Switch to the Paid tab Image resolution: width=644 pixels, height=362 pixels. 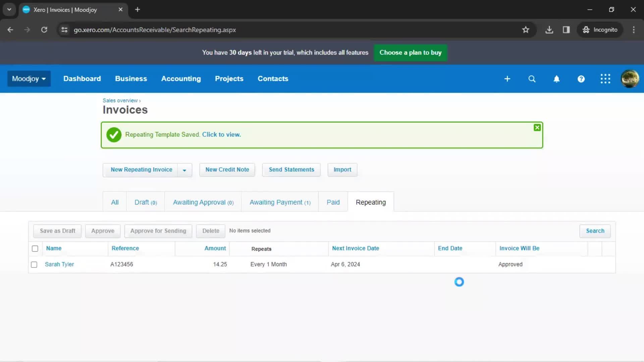coord(333,202)
